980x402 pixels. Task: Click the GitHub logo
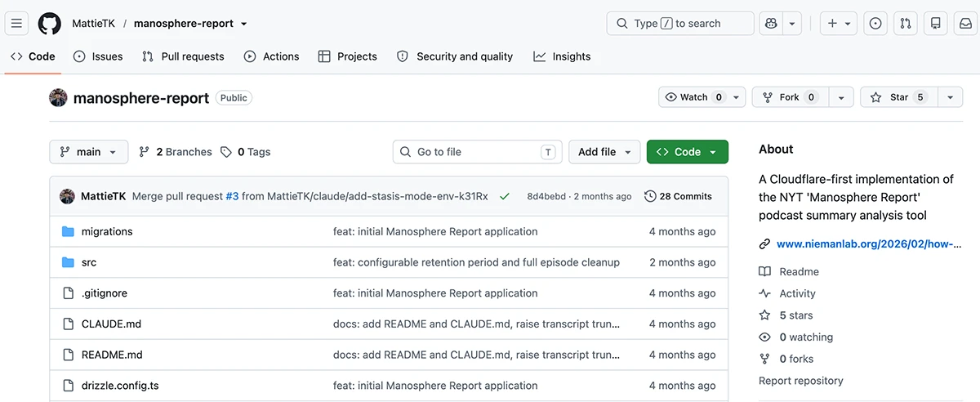[x=50, y=24]
